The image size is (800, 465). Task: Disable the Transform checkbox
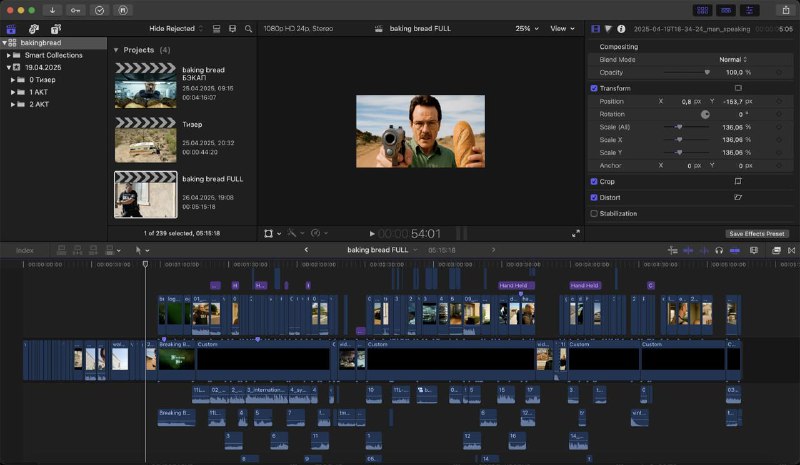(594, 88)
